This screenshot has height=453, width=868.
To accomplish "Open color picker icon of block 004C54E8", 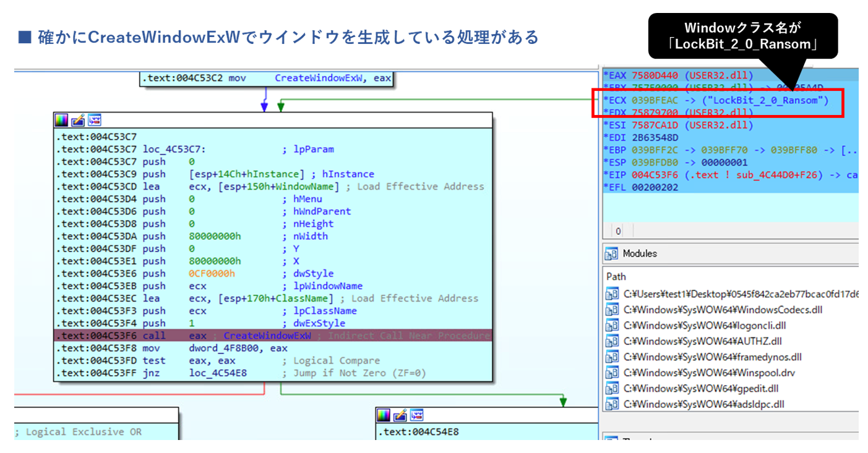I will (x=384, y=415).
